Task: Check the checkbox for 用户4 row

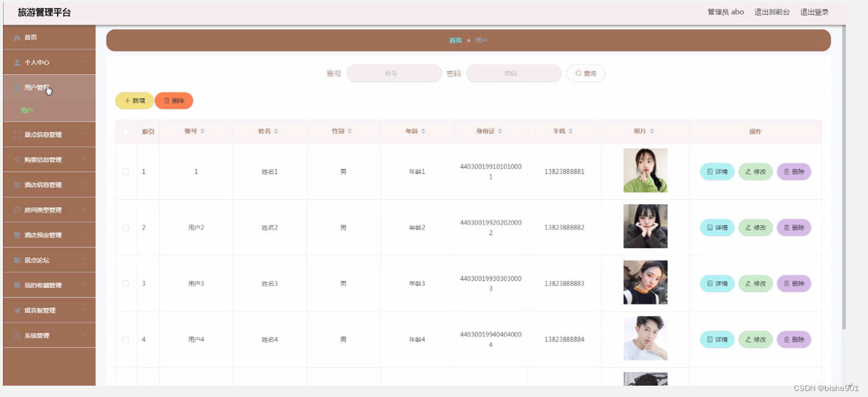Action: coord(126,339)
